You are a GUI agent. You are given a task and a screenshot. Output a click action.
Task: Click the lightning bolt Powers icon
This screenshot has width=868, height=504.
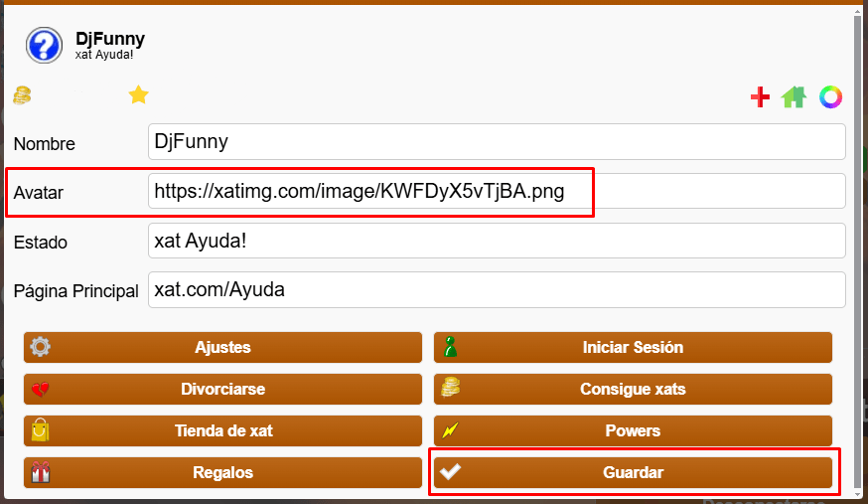(451, 430)
